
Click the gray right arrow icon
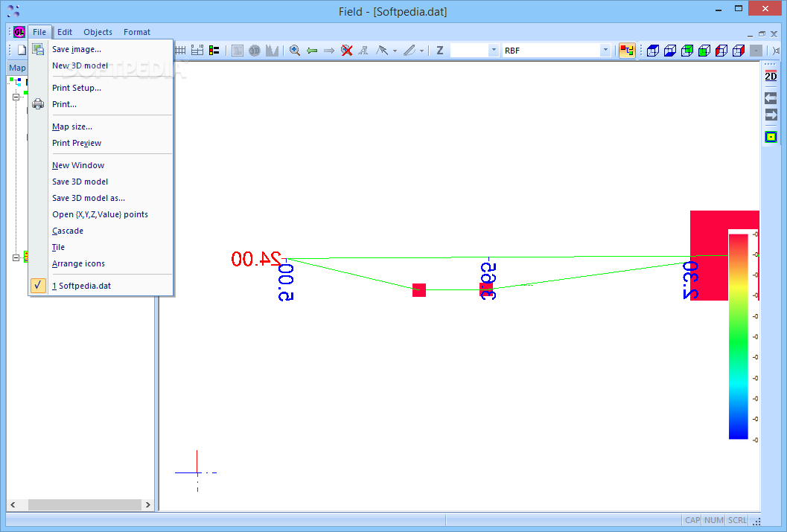pos(329,50)
